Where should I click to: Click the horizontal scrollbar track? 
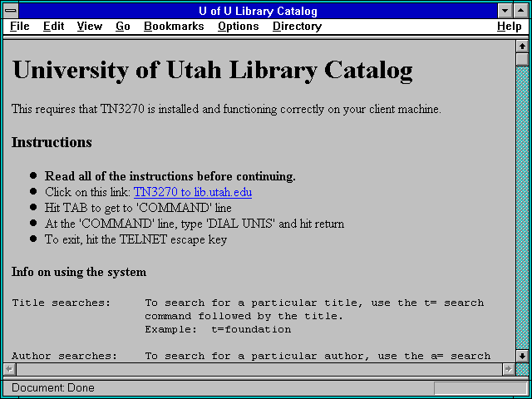tap(259, 369)
